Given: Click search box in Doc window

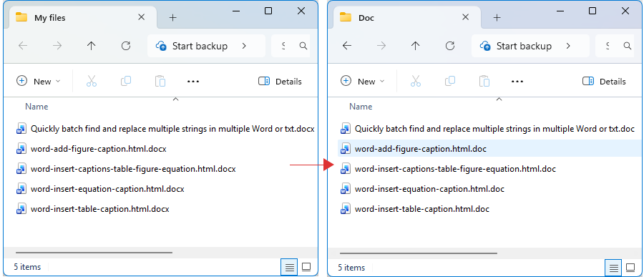Looking at the screenshot, I should point(615,46).
